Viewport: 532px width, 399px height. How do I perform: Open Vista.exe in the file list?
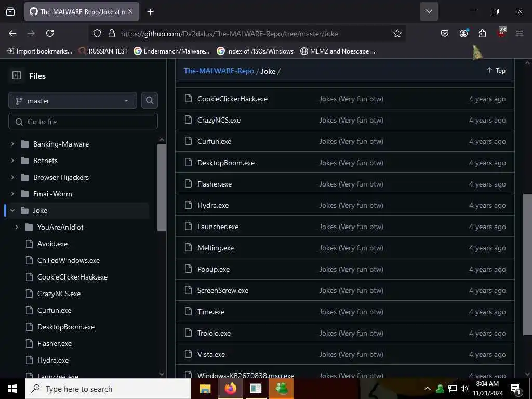[x=211, y=354]
